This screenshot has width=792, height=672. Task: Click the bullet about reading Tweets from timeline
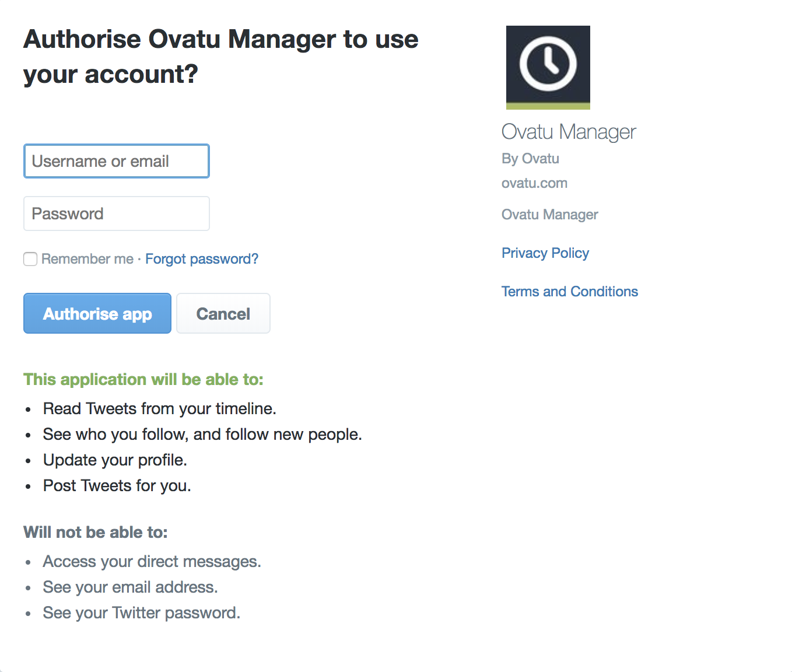[x=159, y=408]
